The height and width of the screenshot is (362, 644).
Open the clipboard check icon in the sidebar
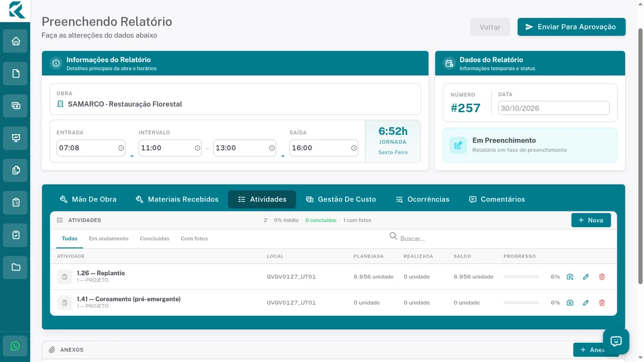pyautogui.click(x=16, y=235)
